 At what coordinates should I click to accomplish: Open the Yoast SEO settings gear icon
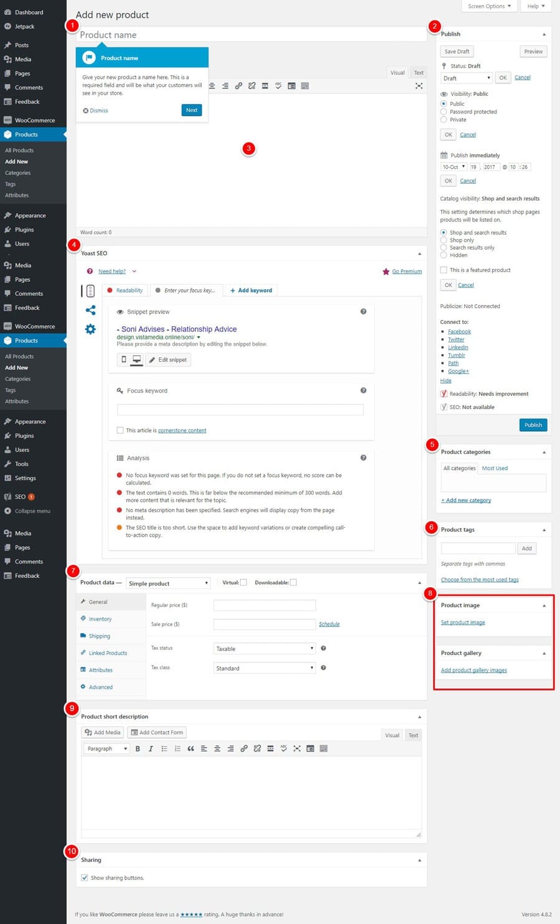91,329
